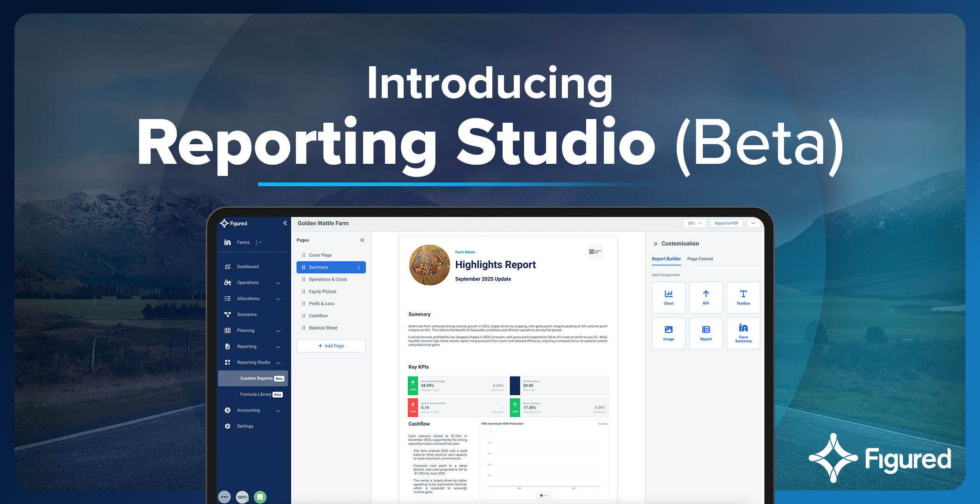Screen dimensions: 980x504
Task: Click the Milk Income per Milk Production chart
Action: pyautogui.click(x=545, y=460)
